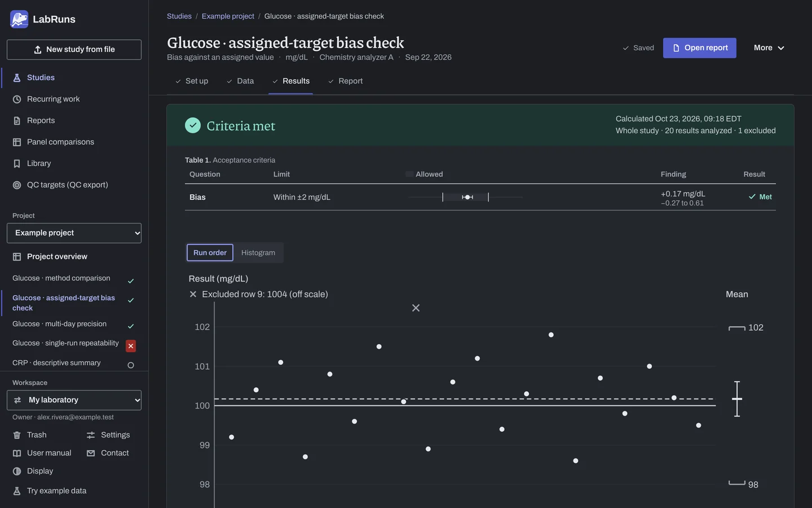Screen dimensions: 812x508
Task: Select Glucose multi-day precision study
Action: tap(59, 324)
